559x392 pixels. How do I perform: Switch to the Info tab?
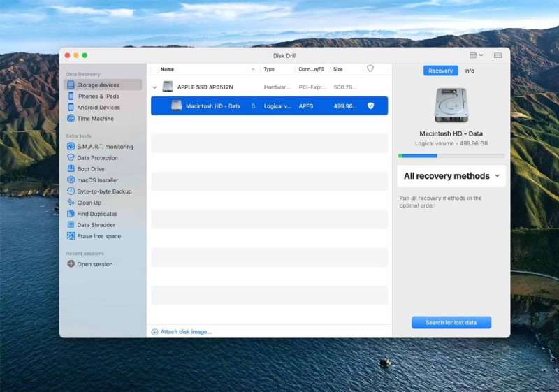tap(469, 71)
